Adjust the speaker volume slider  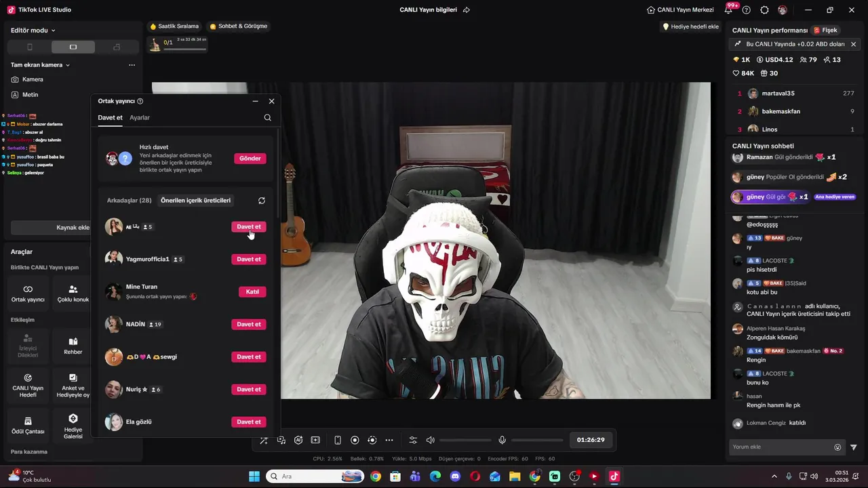465,440
